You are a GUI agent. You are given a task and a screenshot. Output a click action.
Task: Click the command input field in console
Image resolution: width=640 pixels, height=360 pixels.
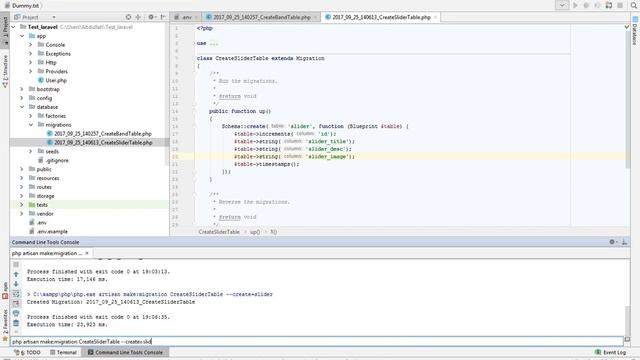click(317, 341)
